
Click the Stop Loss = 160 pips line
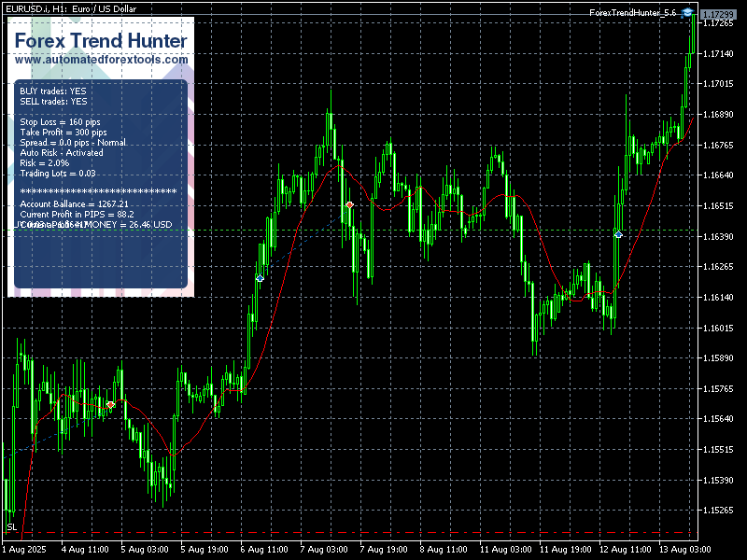tap(60, 122)
